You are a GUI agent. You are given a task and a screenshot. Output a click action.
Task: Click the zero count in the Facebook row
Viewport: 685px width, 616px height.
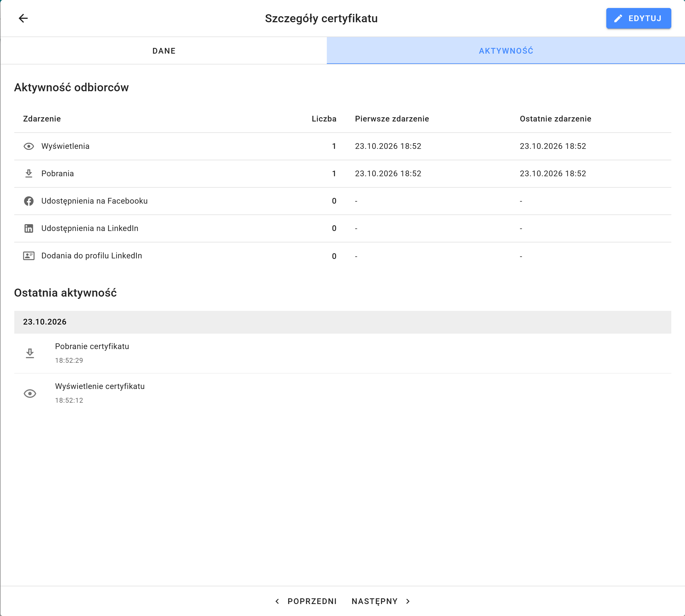(x=334, y=201)
